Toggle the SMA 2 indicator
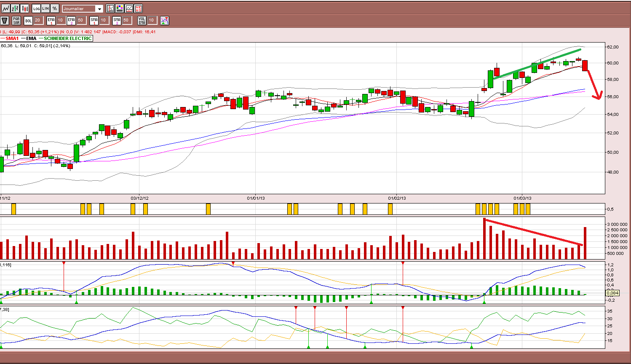631x364 pixels. (x=117, y=20)
